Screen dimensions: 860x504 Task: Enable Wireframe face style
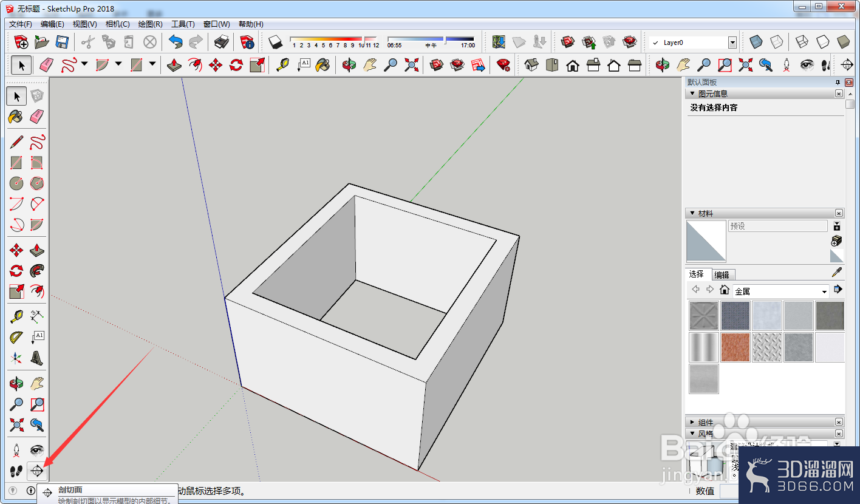(802, 42)
